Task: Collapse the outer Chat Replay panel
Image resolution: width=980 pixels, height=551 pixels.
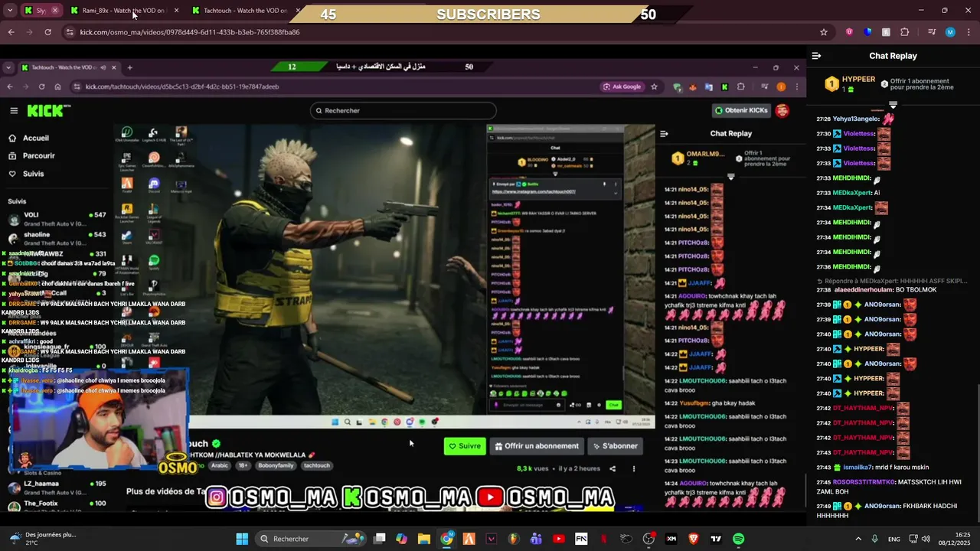Action: tap(816, 56)
